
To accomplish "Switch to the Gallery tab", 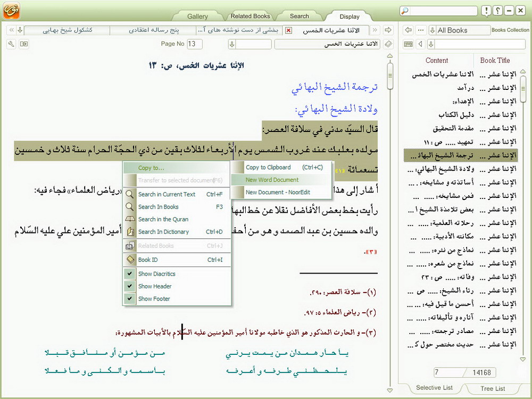I will click(x=197, y=16).
